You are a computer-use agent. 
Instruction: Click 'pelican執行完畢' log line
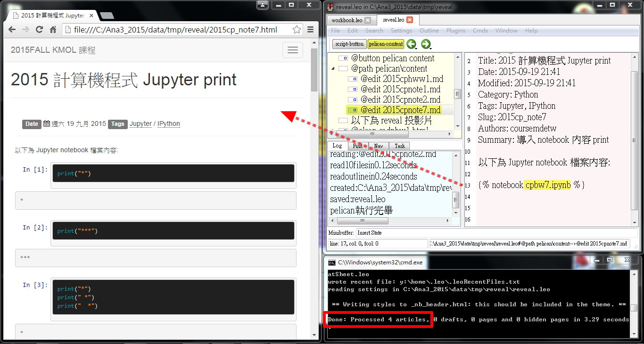(361, 210)
